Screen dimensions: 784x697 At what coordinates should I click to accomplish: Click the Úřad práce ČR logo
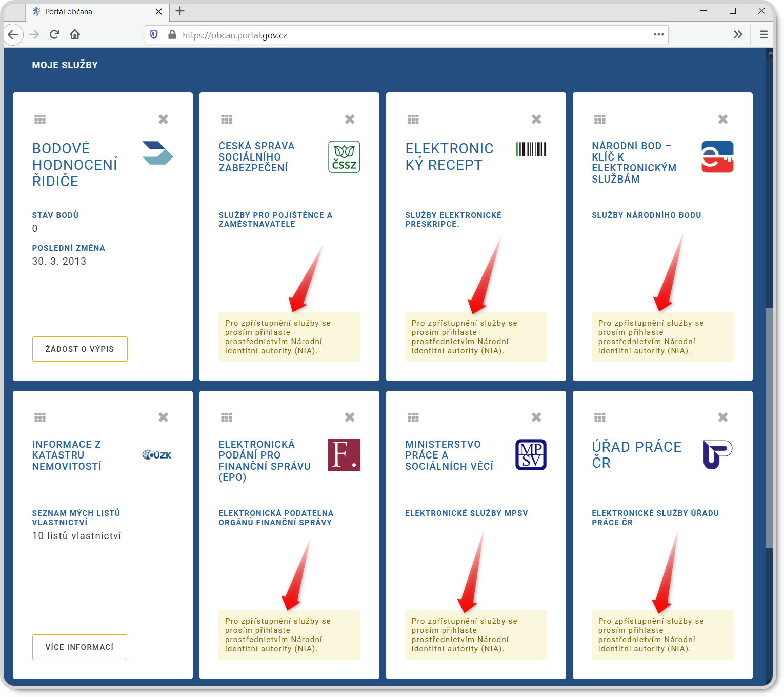click(x=717, y=454)
